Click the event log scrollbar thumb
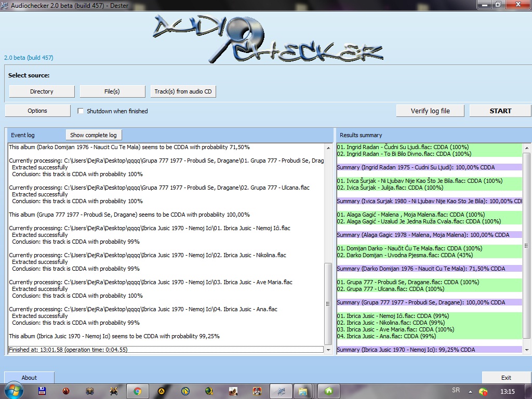 [328, 303]
